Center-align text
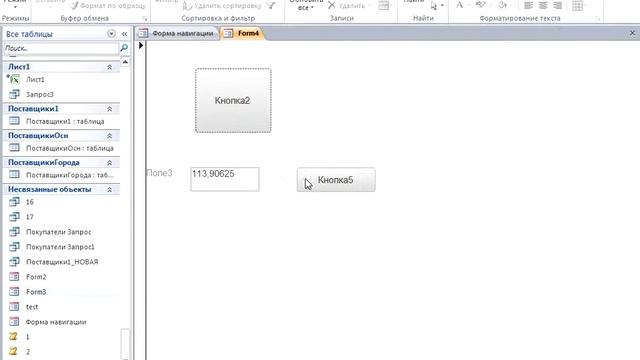The width and height of the screenshot is (640, 360). coord(543,5)
